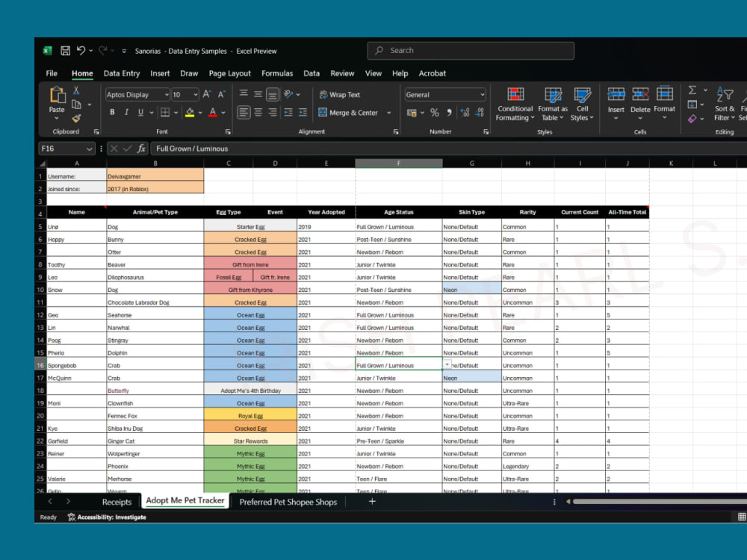This screenshot has height=560, width=747.
Task: Toggle Wrap Text
Action: [340, 94]
